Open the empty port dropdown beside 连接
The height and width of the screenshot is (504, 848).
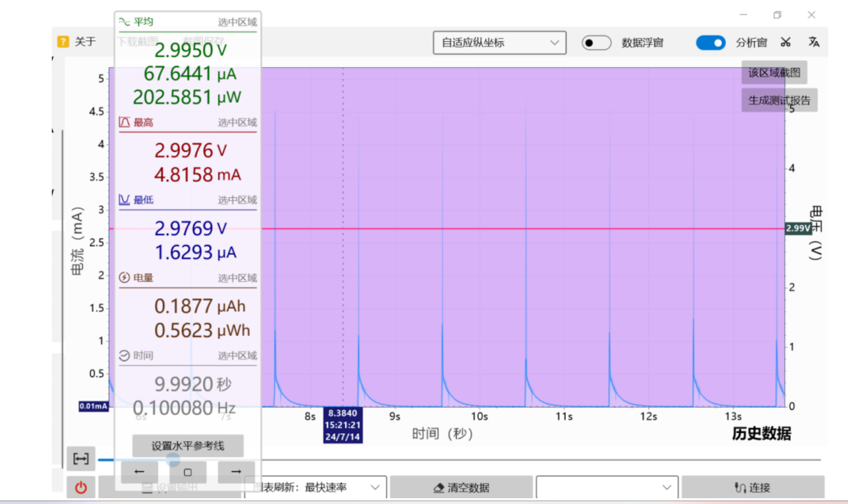tap(607, 487)
